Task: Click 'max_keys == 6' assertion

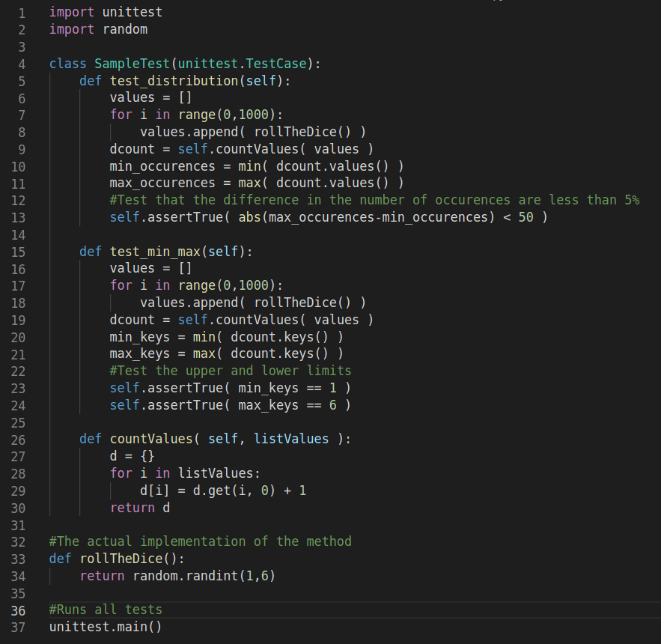Action: [287, 405]
